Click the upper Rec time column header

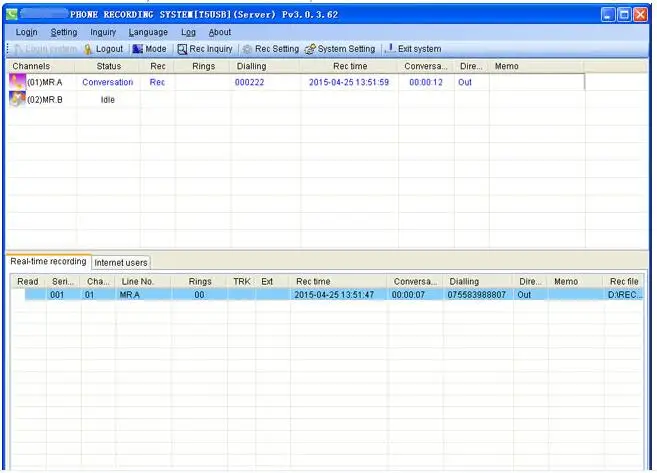click(349, 66)
